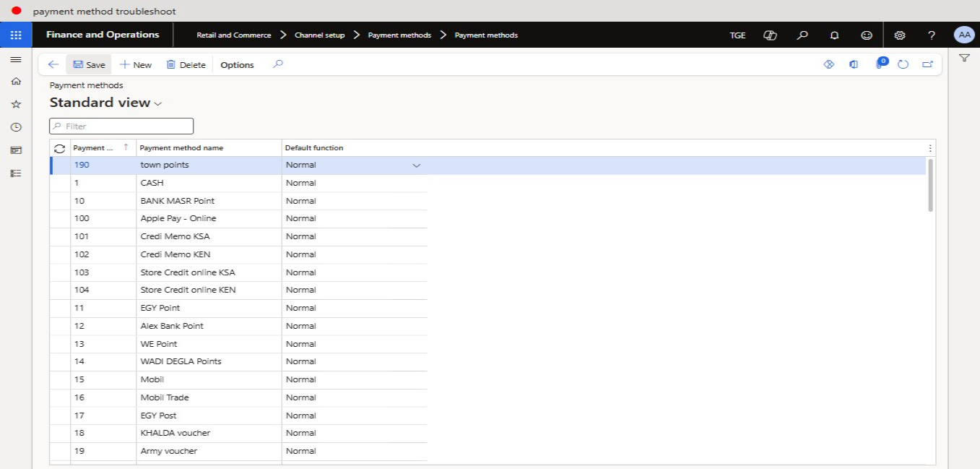Click the Power Apps diamond icon
Image resolution: width=980 pixels, height=469 pixels.
click(829, 64)
